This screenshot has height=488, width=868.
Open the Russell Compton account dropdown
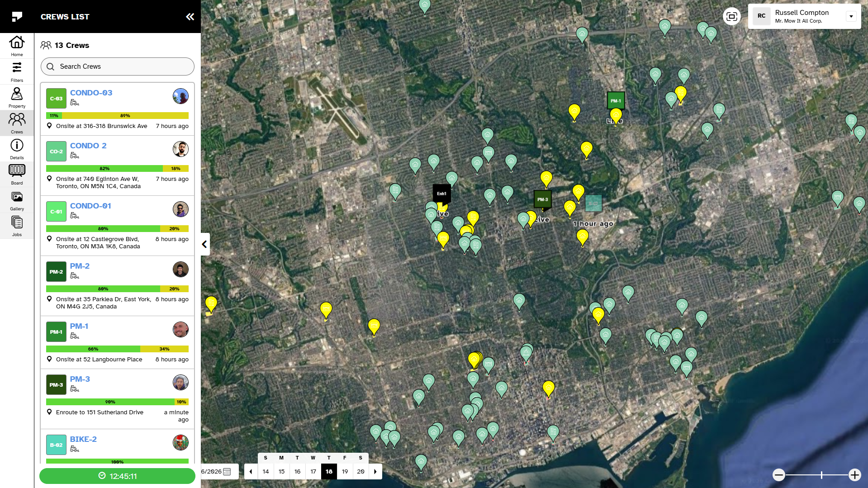(x=851, y=16)
